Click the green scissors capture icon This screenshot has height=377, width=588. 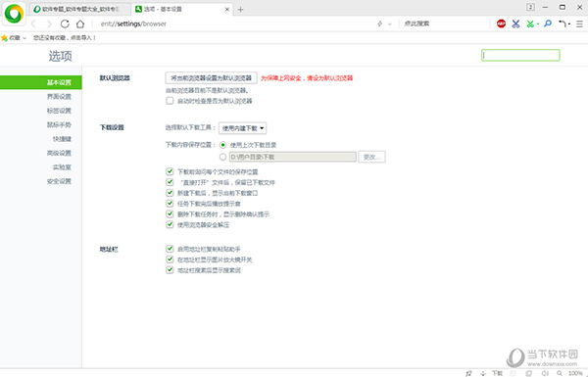530,24
